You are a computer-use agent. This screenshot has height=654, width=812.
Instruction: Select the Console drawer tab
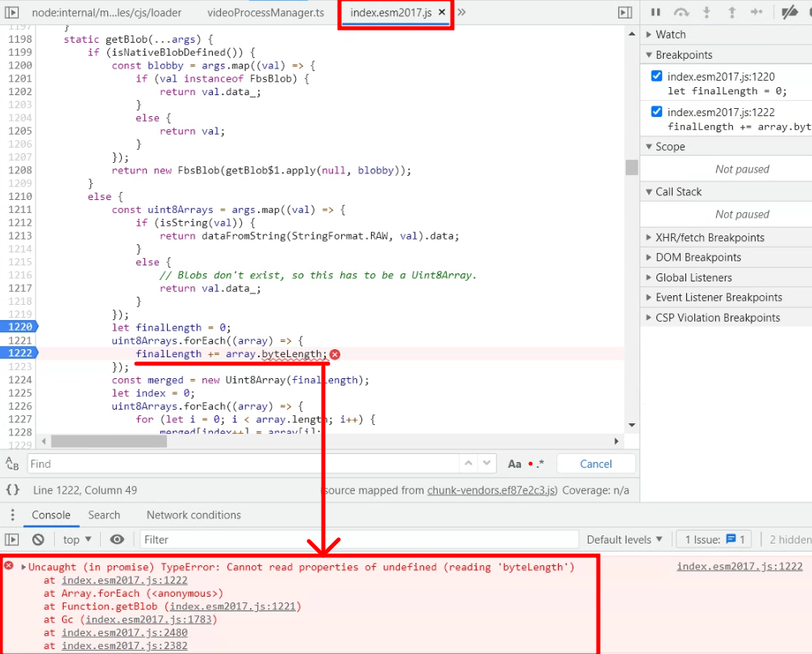[51, 514]
